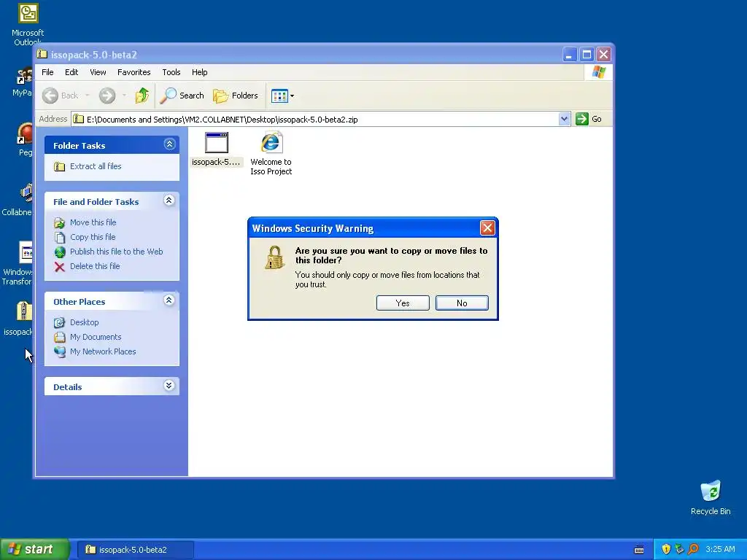The width and height of the screenshot is (747, 560).
Task: Click Delete this file link
Action: tap(95, 266)
